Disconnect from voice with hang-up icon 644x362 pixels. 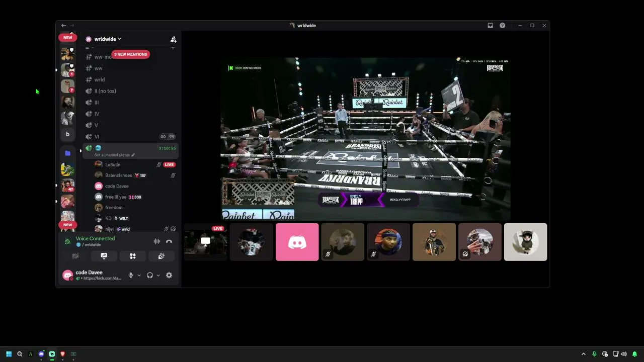(x=169, y=242)
